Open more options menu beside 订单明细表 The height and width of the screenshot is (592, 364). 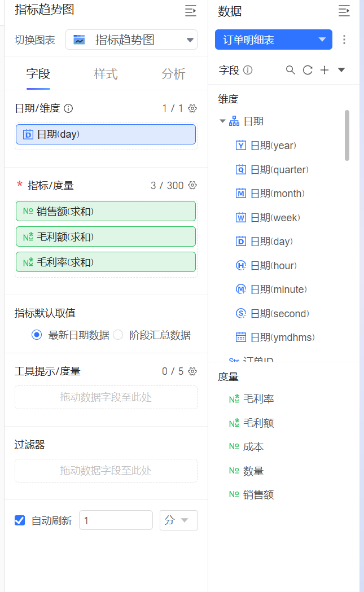(344, 40)
